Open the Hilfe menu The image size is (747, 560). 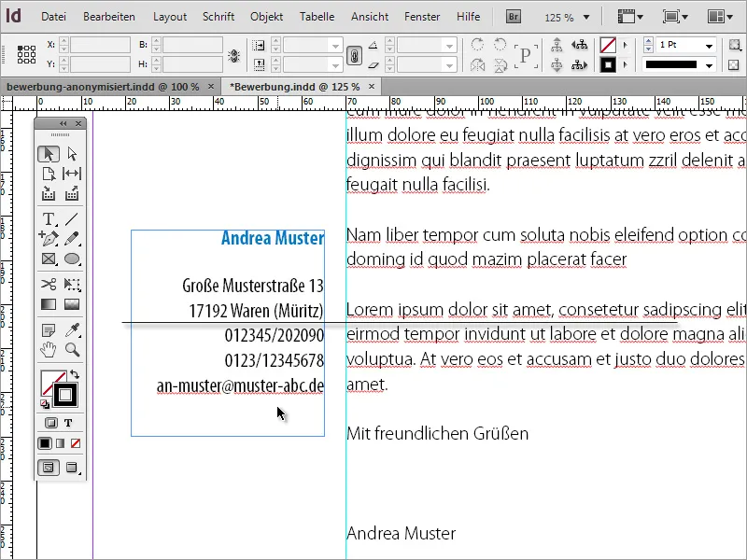[469, 17]
